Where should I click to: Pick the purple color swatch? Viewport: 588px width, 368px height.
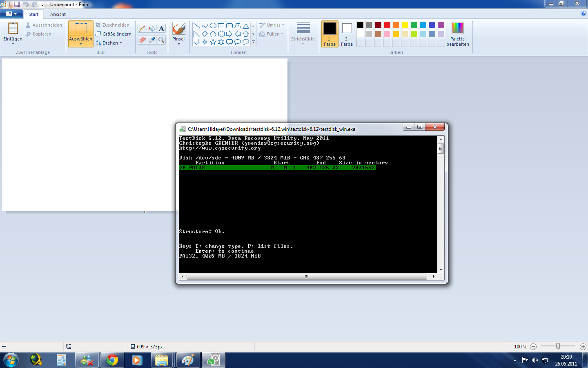coord(441,25)
